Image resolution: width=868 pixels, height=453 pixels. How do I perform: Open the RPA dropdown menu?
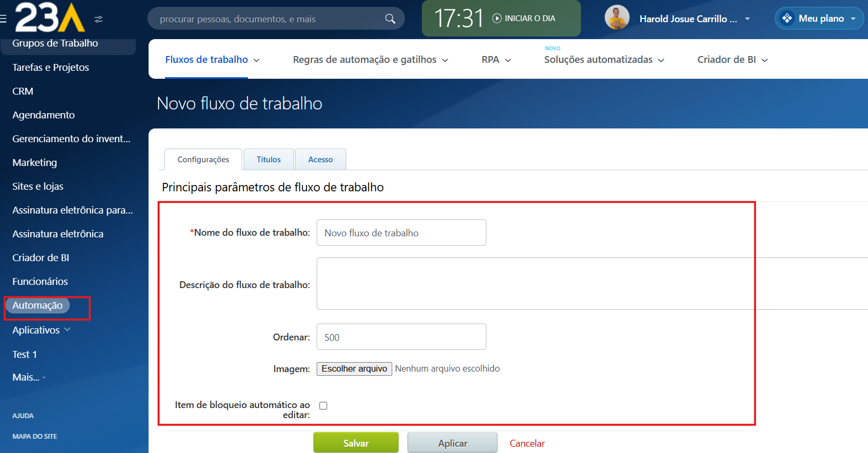point(496,60)
